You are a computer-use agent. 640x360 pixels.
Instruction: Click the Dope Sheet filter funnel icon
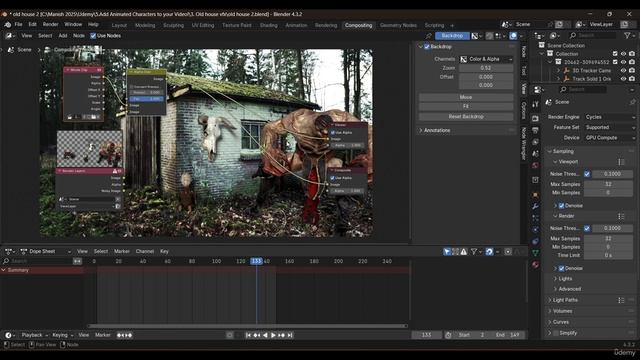coord(474,252)
